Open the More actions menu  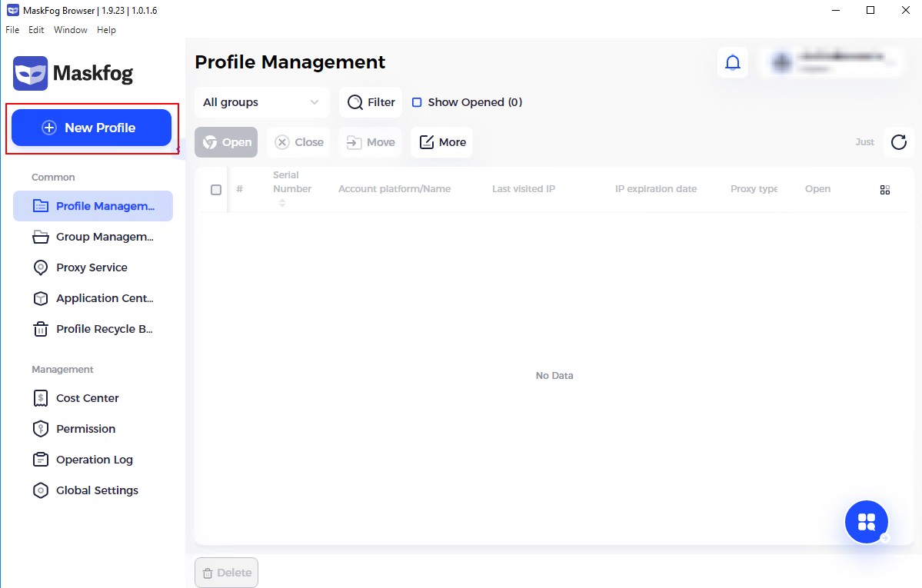pos(442,142)
